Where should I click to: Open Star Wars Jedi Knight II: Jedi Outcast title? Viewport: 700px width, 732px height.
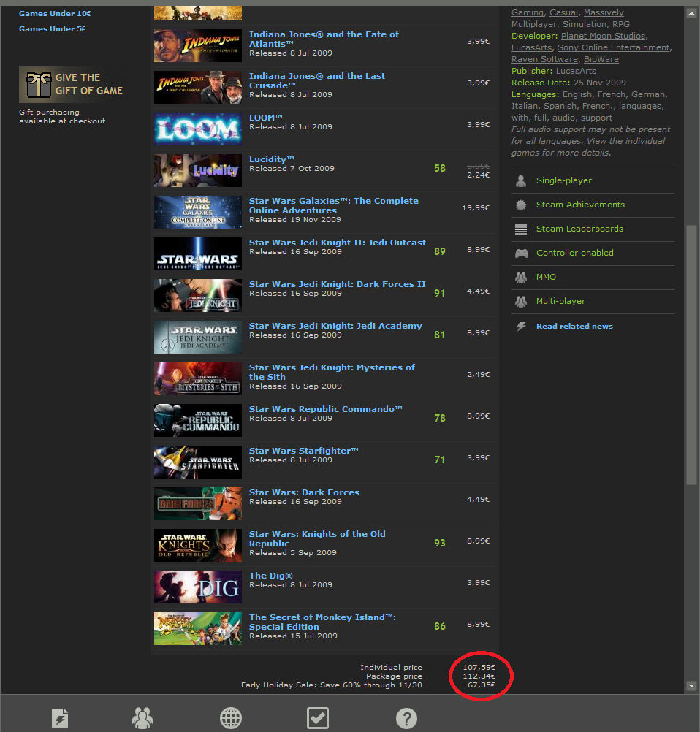337,243
